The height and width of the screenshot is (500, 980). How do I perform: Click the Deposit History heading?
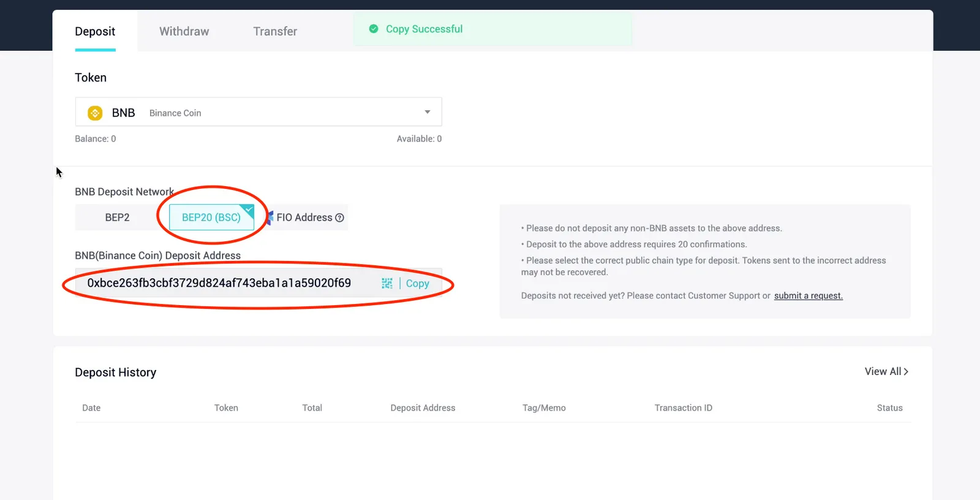[116, 373]
